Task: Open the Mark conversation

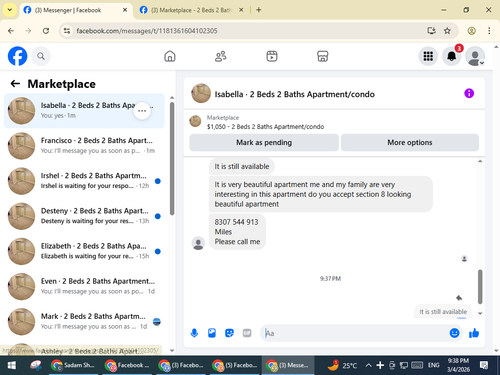Action: (x=84, y=322)
